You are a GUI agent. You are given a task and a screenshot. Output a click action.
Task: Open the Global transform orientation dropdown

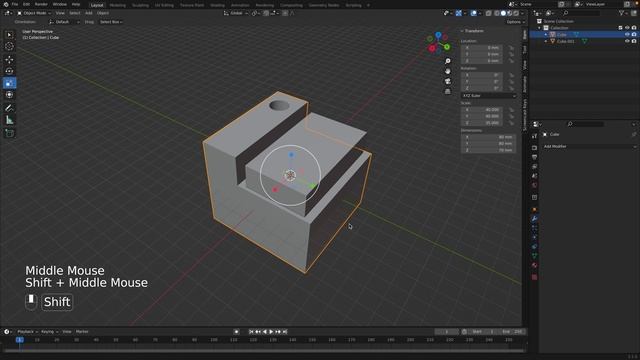point(236,13)
